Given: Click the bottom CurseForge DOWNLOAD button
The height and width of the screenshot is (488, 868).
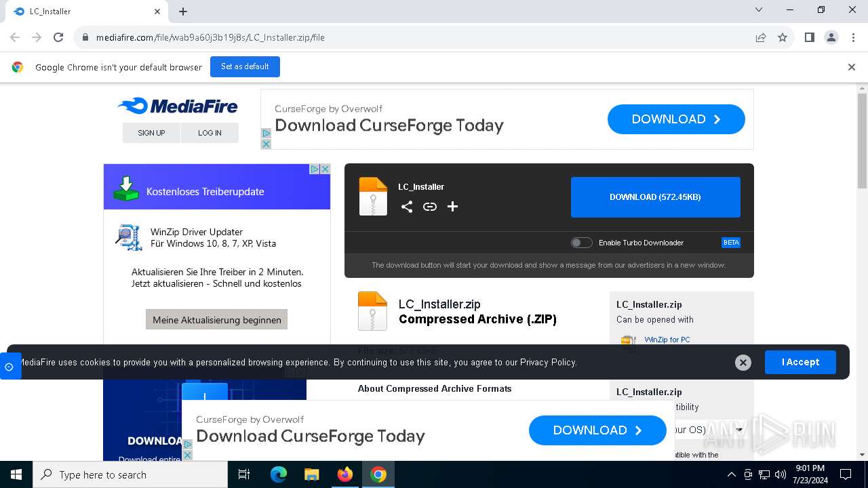Looking at the screenshot, I should point(597,430).
